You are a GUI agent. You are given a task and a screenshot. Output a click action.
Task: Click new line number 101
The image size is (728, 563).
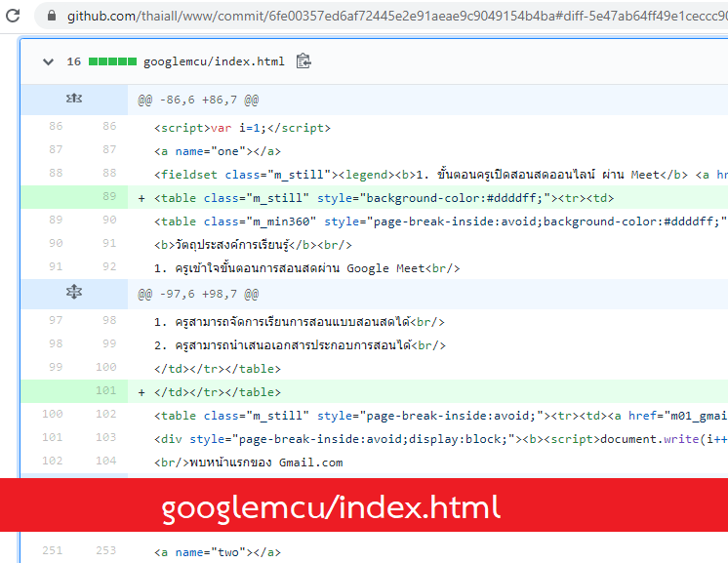coord(105,391)
